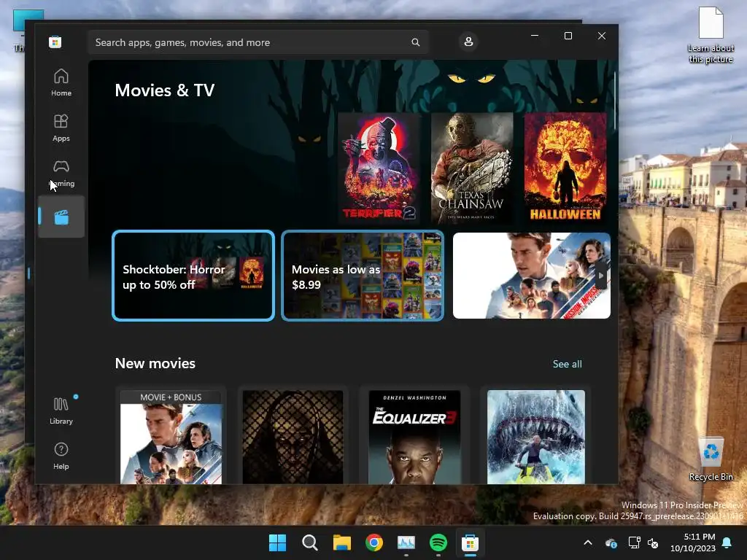Image resolution: width=747 pixels, height=560 pixels.
Task: Select the Movies & TV clapperboard icon
Action: (x=61, y=217)
